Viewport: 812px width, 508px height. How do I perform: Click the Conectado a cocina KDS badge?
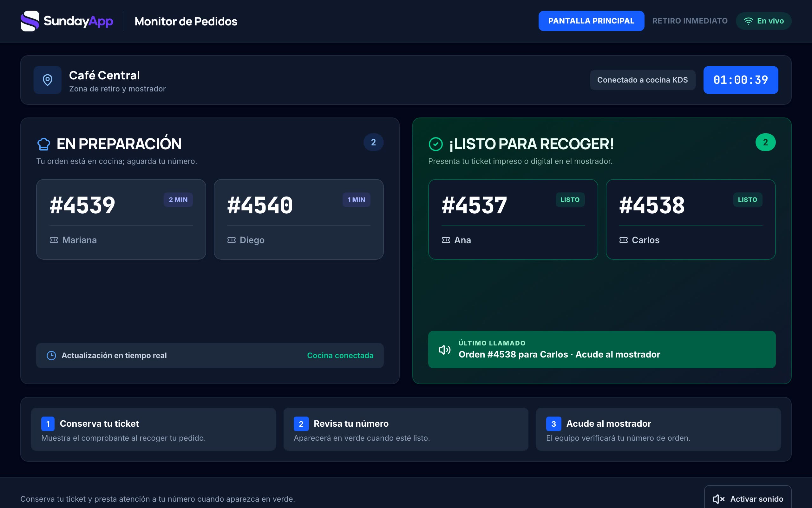tap(643, 80)
